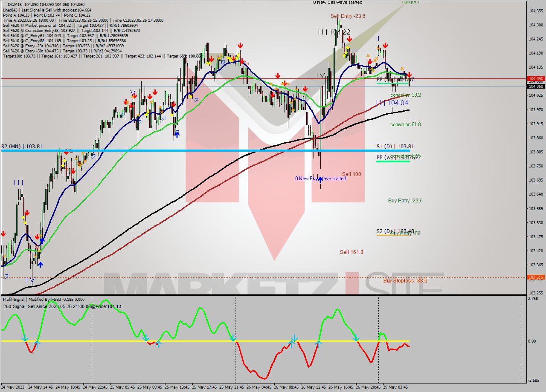Click the 103.750 price axis value

tap(535, 166)
